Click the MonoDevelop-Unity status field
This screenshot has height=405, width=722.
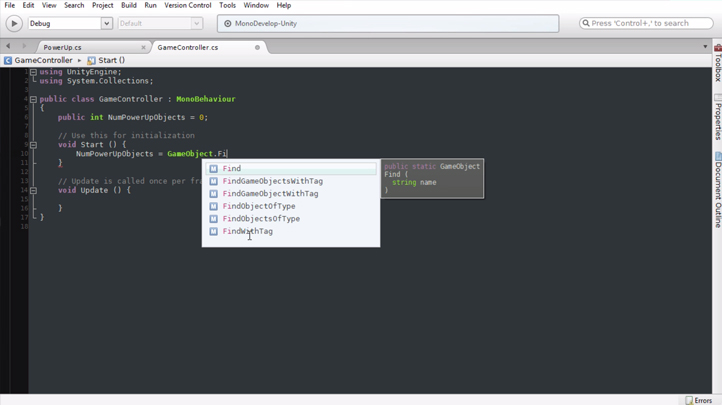pos(388,23)
